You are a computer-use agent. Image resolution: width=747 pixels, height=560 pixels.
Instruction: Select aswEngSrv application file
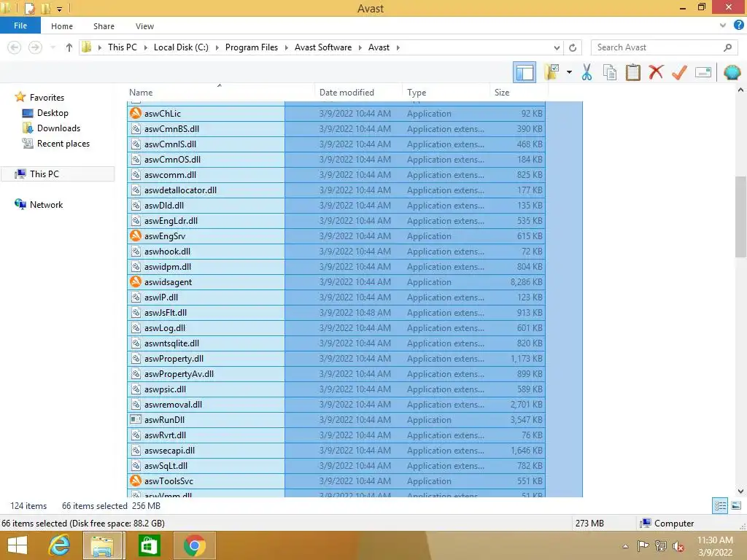[x=165, y=236]
